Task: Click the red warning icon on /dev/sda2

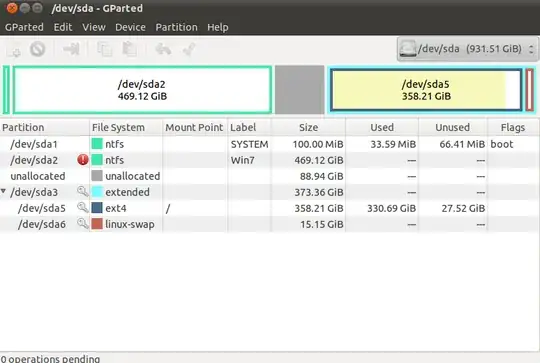Action: [x=83, y=160]
